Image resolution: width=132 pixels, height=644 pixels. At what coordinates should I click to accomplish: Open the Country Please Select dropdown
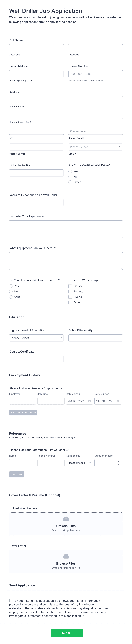(95, 147)
